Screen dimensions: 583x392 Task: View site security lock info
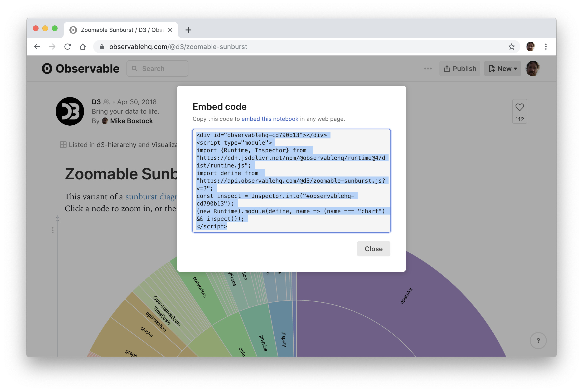point(102,47)
